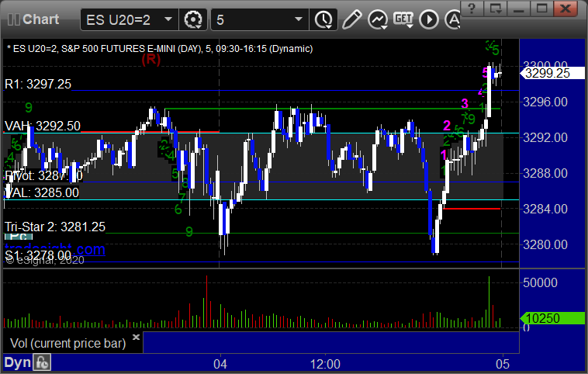
Task: Click the help question mark button
Action: click(x=472, y=9)
